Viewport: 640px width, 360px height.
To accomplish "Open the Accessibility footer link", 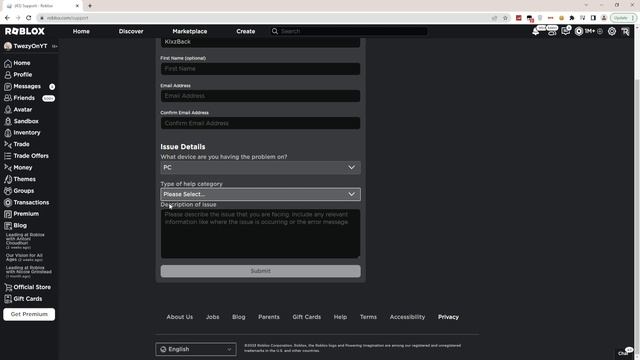I will click(x=407, y=317).
